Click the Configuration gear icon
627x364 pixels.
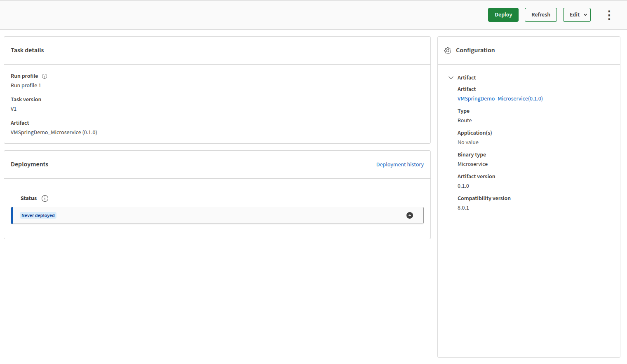point(448,51)
